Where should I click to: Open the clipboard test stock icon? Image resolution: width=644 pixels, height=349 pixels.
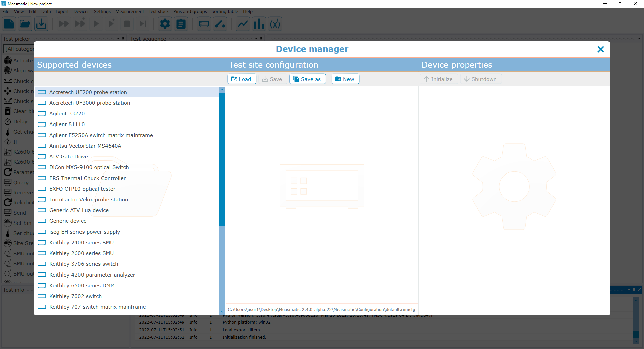point(181,24)
